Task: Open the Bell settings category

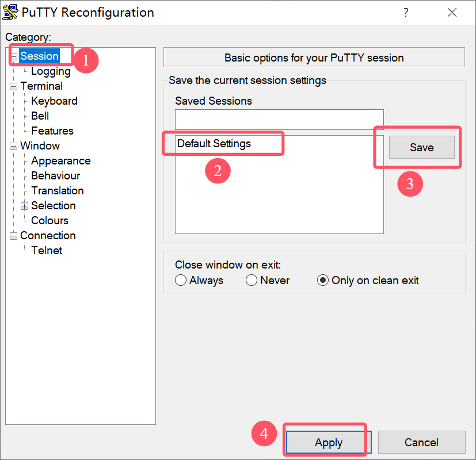Action: click(39, 116)
